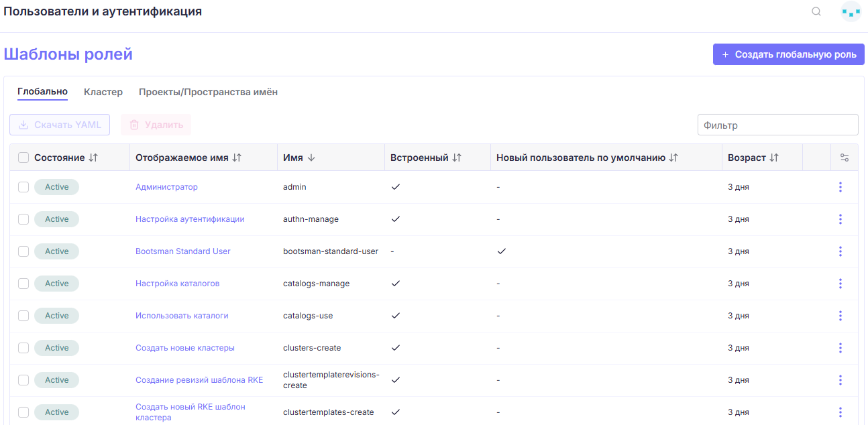This screenshot has width=868, height=425.
Task: Open Создать новый RKE шаблон кластера link
Action: (x=191, y=412)
